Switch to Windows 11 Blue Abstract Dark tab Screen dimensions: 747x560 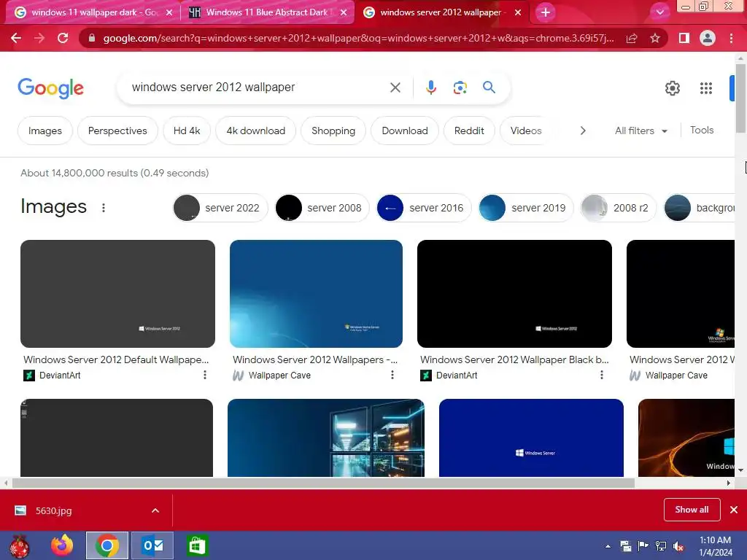point(267,12)
